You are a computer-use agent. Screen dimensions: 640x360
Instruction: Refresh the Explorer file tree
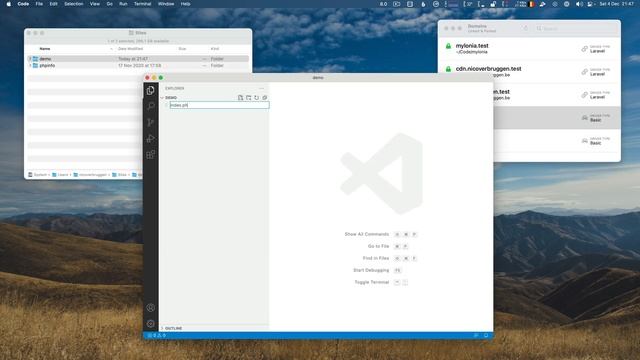256,98
